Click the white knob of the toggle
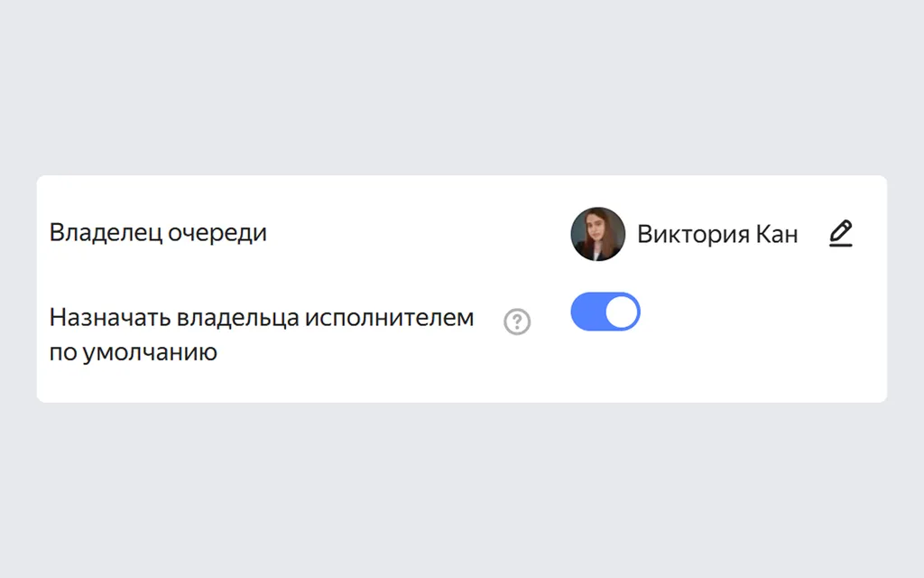Viewport: 924px width, 578px height. point(622,312)
